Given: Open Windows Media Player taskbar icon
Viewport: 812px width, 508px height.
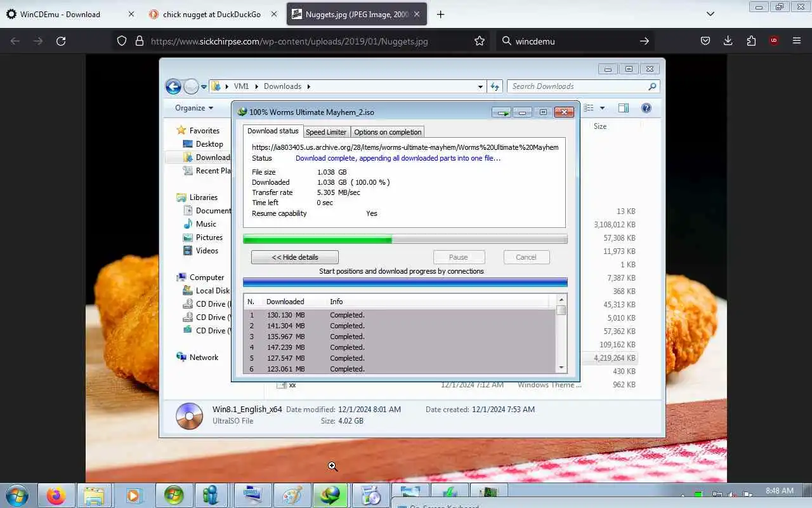Looking at the screenshot, I should point(133,495).
